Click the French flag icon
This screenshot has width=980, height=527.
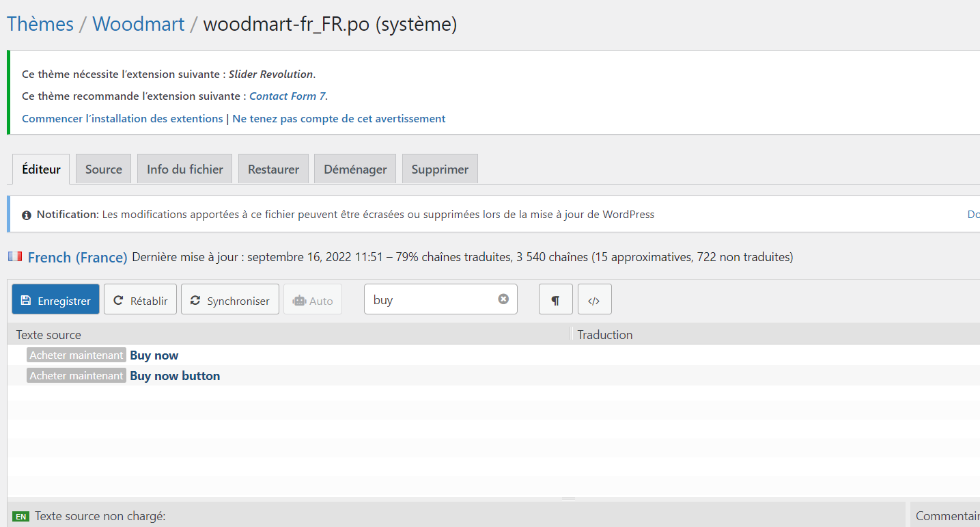tap(15, 257)
